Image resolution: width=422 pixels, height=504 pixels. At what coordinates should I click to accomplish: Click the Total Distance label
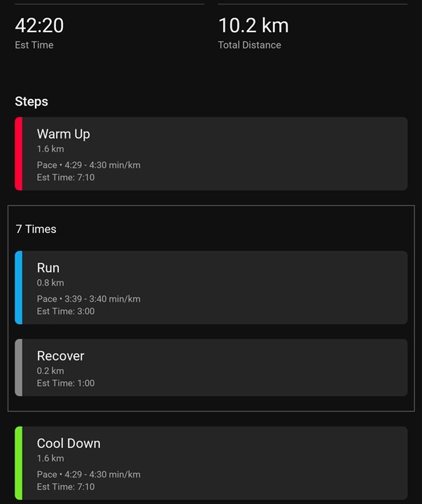(x=250, y=45)
